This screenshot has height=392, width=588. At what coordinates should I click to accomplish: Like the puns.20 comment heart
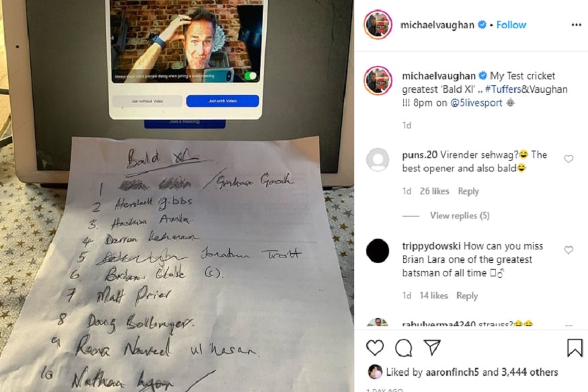(x=569, y=159)
